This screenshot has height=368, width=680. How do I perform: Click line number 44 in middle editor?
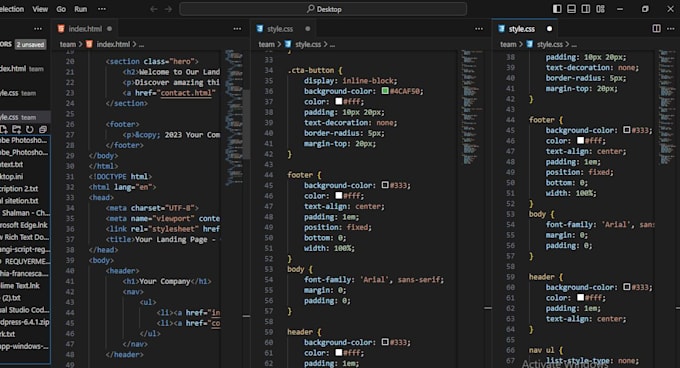[269, 175]
